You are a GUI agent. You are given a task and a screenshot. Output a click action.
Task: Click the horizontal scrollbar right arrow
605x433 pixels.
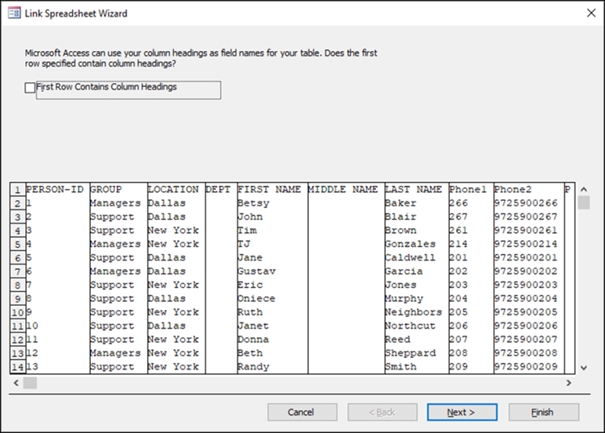pyautogui.click(x=569, y=383)
